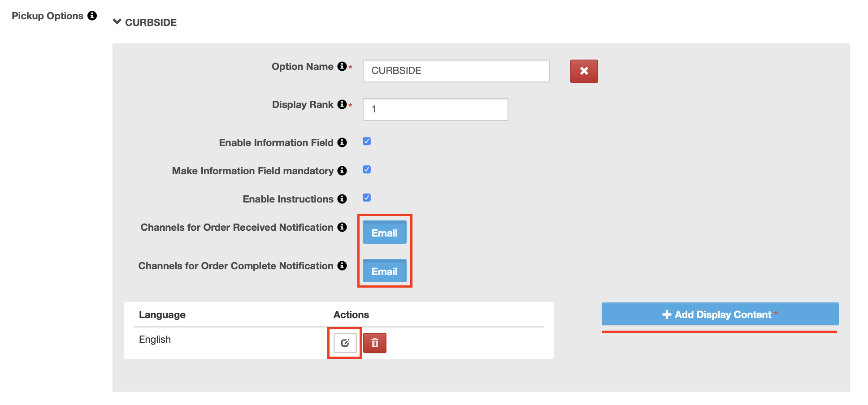Uncheck Make Information Field mandatory
Viewport: 868px width, 405px height.
pyautogui.click(x=366, y=169)
